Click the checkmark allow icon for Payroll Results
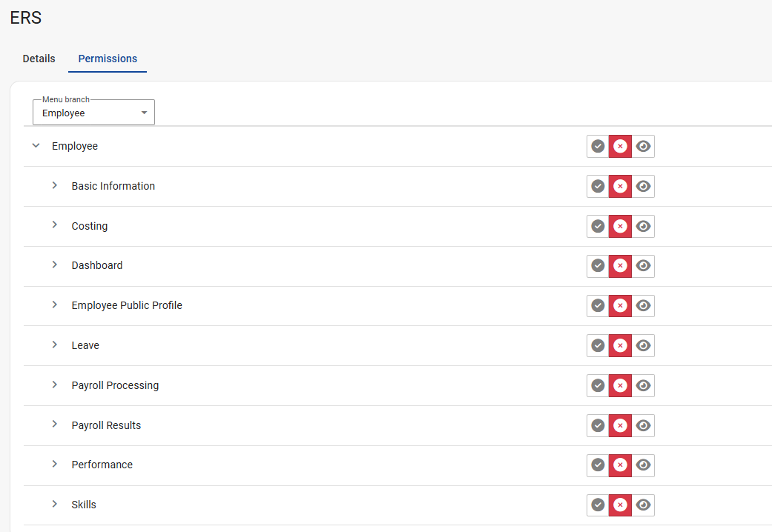 [x=598, y=425]
